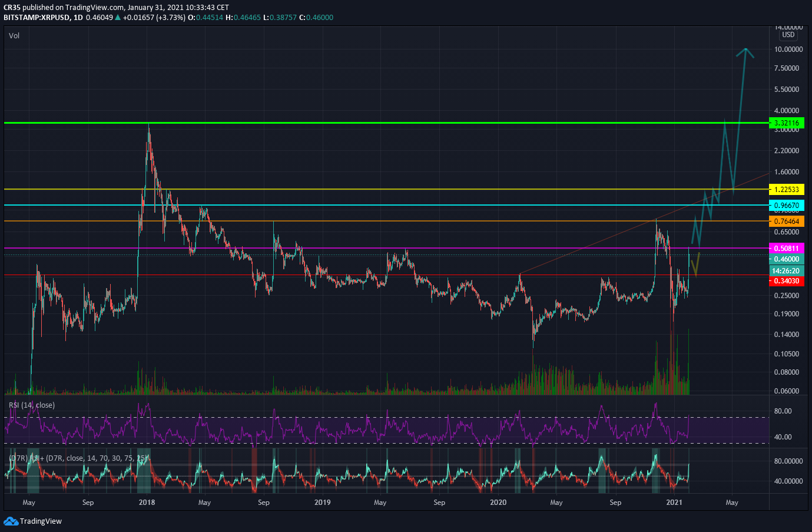This screenshot has height=532, width=812.
Task: Click the D7R pane 40.00000 scale value
Action: [788, 481]
